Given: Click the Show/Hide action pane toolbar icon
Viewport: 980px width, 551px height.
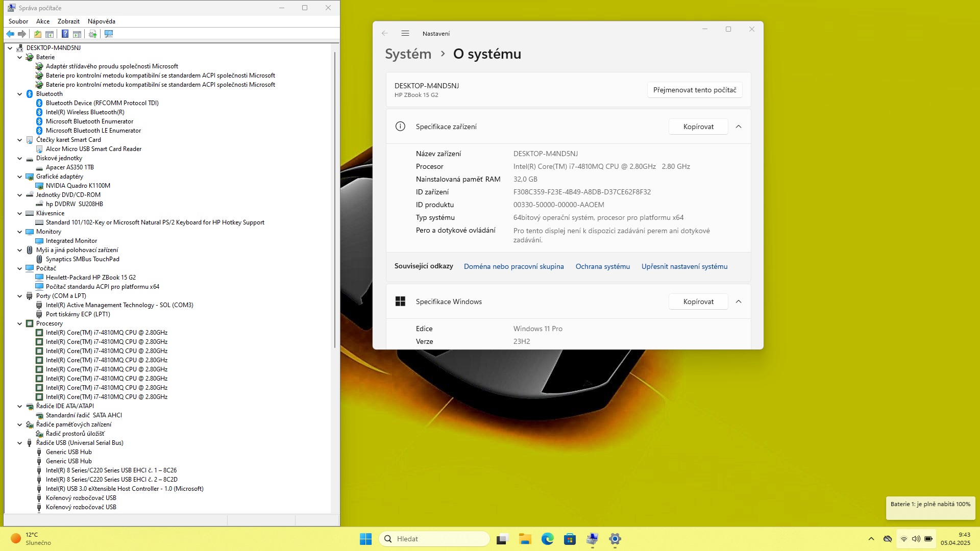Looking at the screenshot, I should pyautogui.click(x=77, y=34).
